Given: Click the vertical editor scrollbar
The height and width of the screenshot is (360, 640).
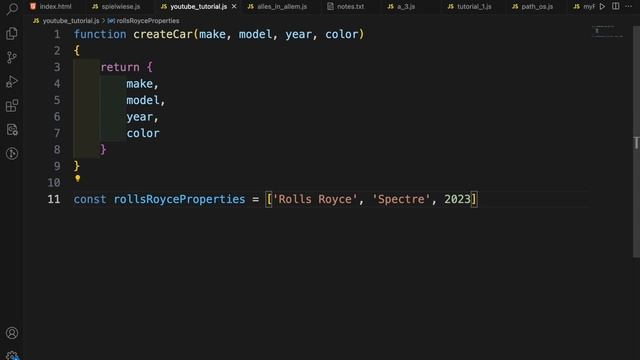Looking at the screenshot, I should [x=636, y=142].
